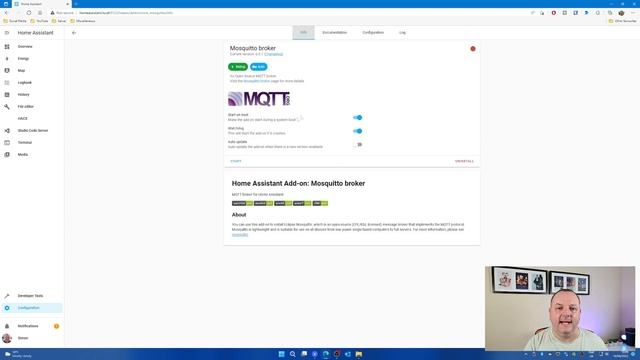Click the Configuration gear icon in sidebar
Viewport: 640px width, 360px height.
[7, 308]
